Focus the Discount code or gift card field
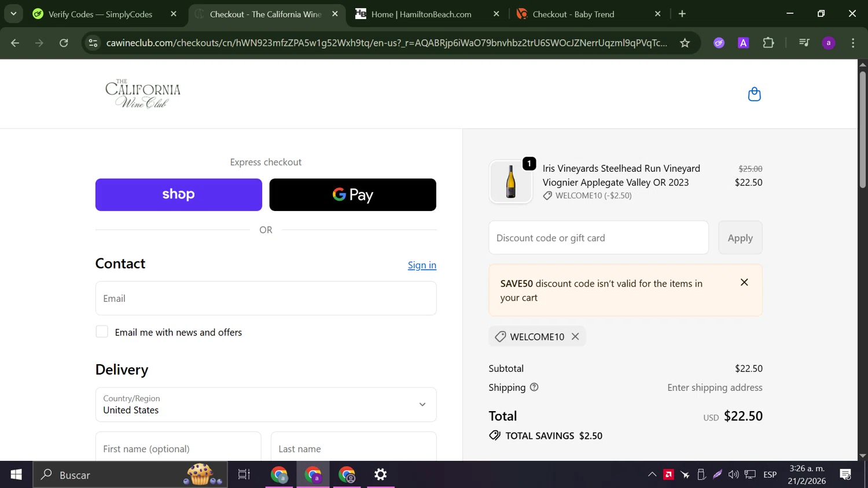The width and height of the screenshot is (868, 488). 598,238
